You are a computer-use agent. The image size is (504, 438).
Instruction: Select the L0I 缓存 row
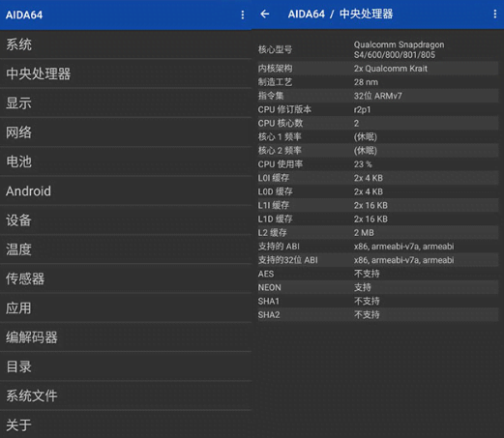pos(377,178)
